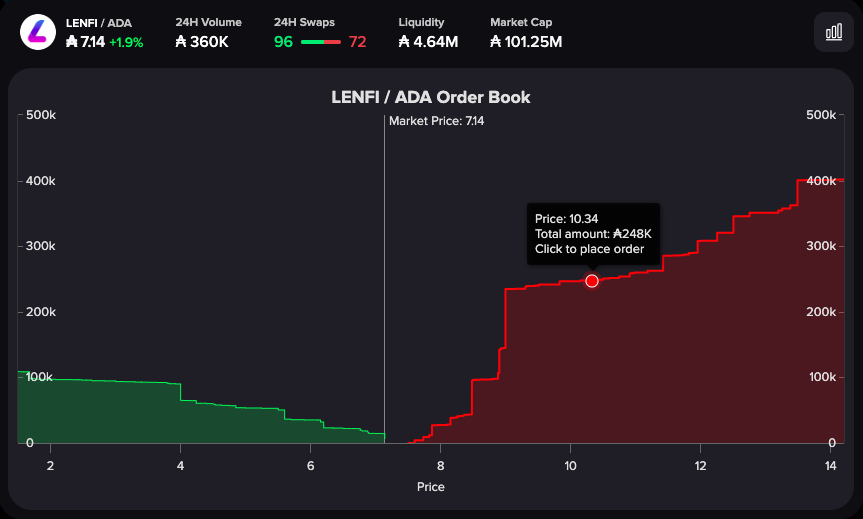Click the ₳ 101.25M market cap value
The image size is (863, 519).
pos(526,42)
